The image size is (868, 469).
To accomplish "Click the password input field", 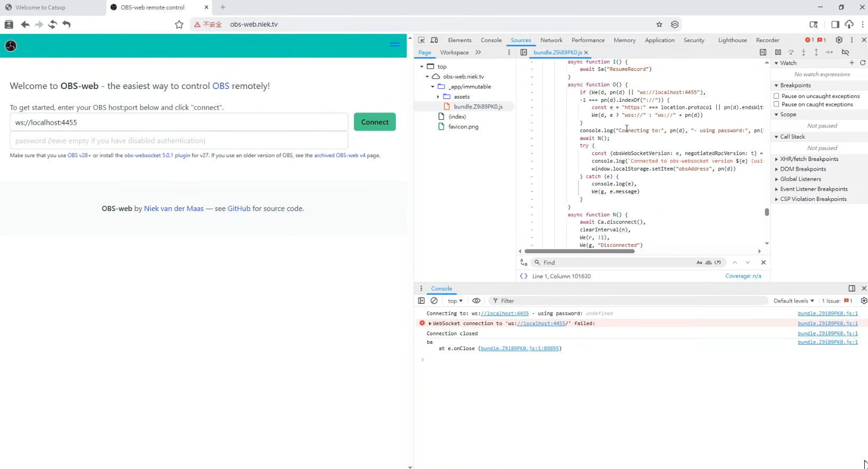I will [x=179, y=141].
